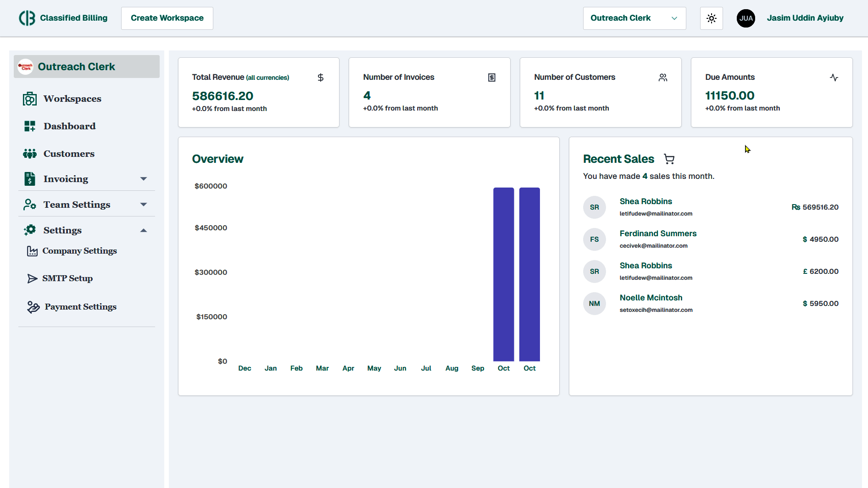Click the JUA profile avatar
Viewport: 868px width, 488px height.
(746, 18)
